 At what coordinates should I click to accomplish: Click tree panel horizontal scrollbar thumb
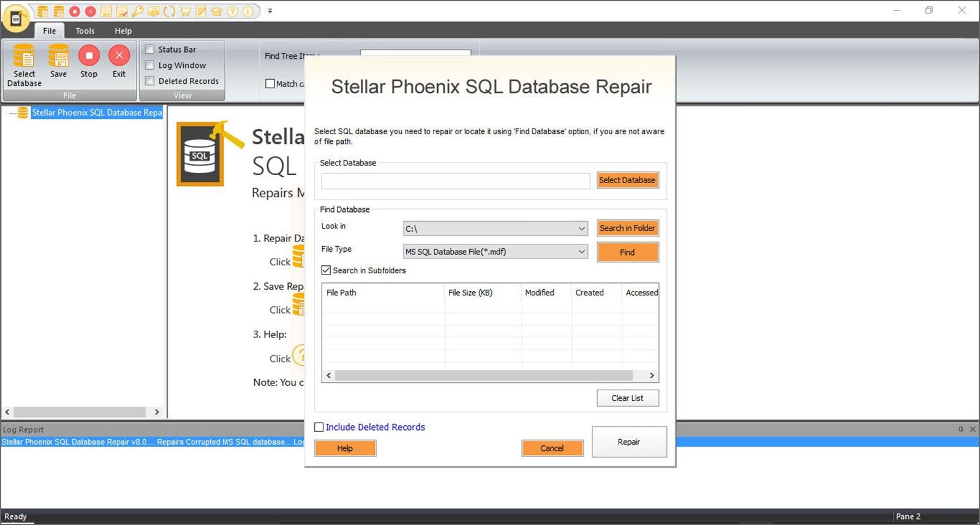80,412
